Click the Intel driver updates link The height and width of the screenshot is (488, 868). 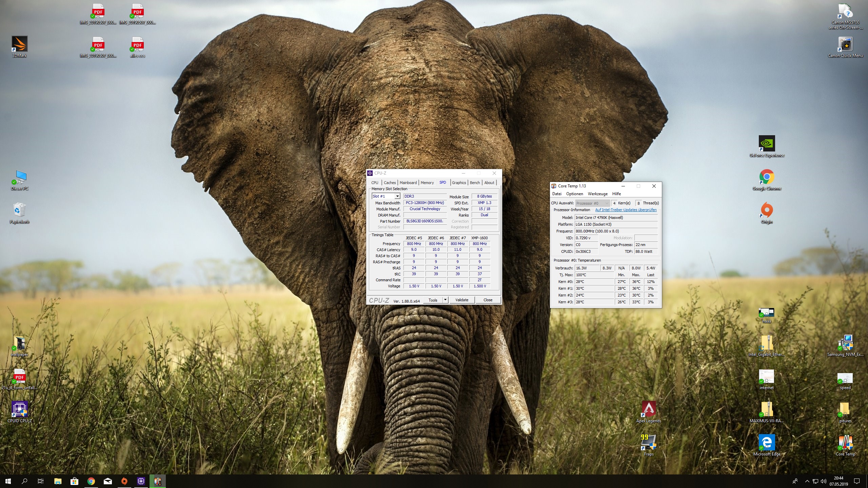pos(626,210)
